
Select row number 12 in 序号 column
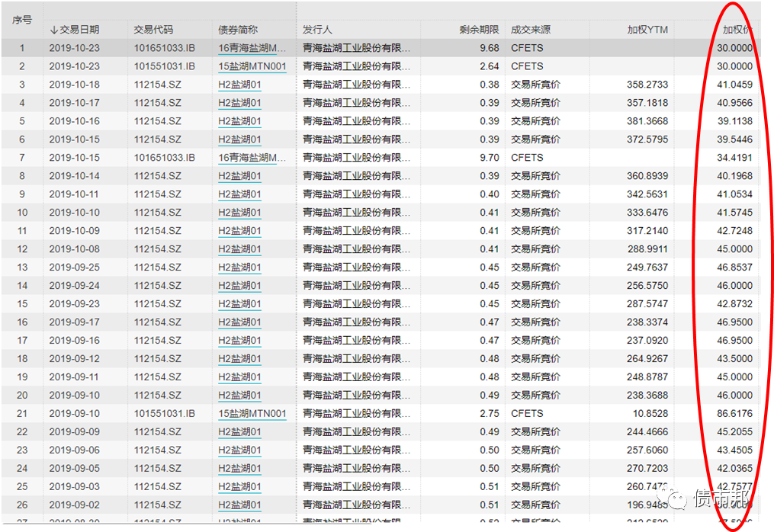[21, 249]
